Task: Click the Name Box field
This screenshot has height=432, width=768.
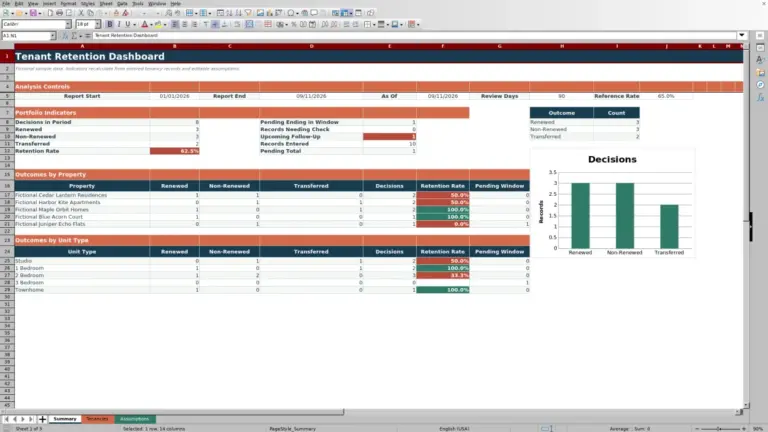Action: pyautogui.click(x=25, y=36)
